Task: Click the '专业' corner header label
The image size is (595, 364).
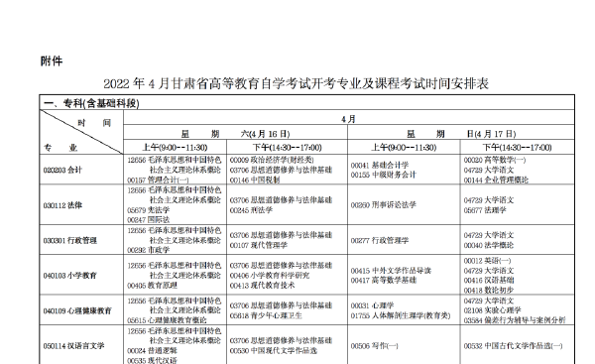Action: coord(60,148)
